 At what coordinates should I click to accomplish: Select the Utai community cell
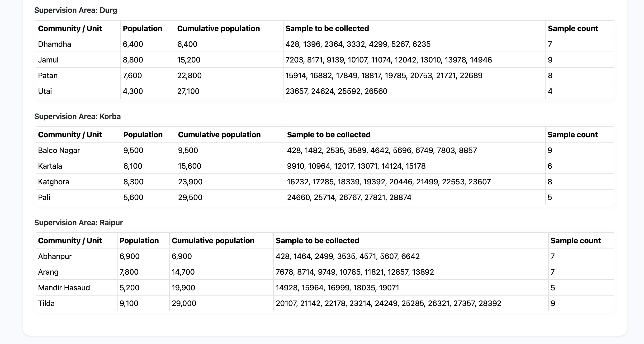(x=45, y=91)
